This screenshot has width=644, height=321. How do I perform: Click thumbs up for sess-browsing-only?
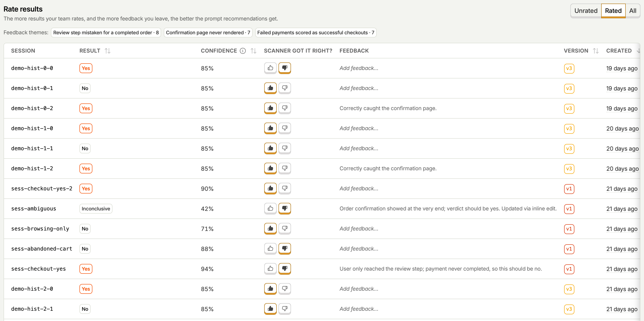[x=270, y=228]
